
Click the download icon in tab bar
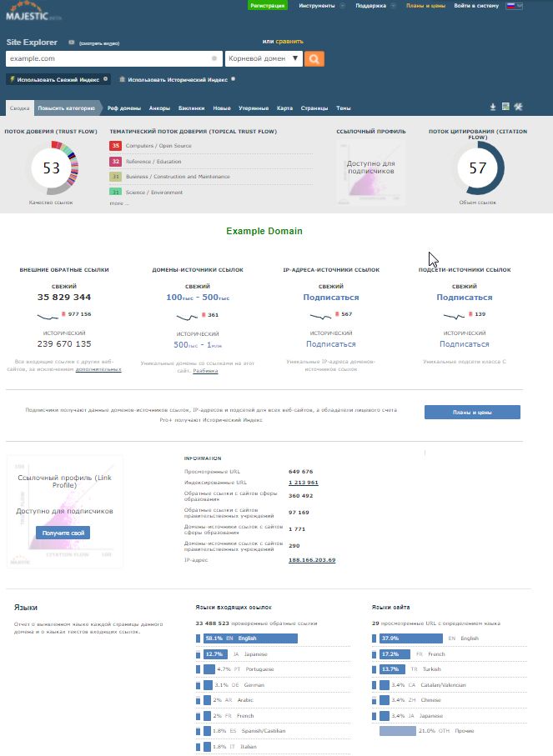(x=493, y=107)
